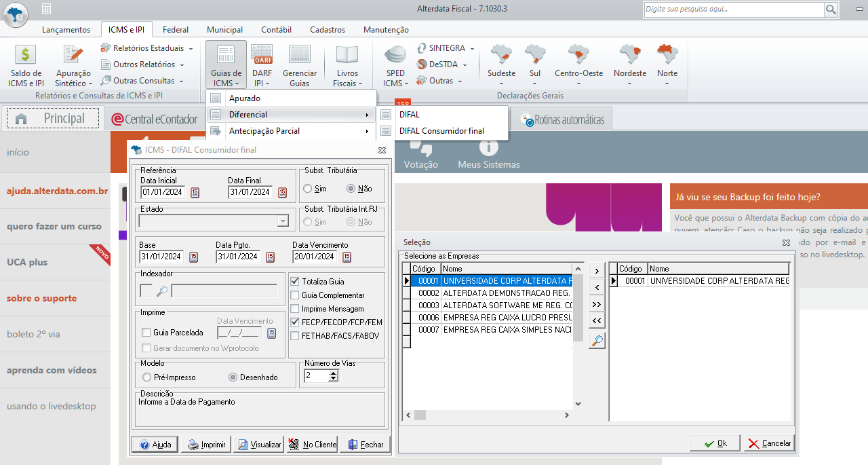Choose the Pré-Impresso model option

click(x=146, y=377)
